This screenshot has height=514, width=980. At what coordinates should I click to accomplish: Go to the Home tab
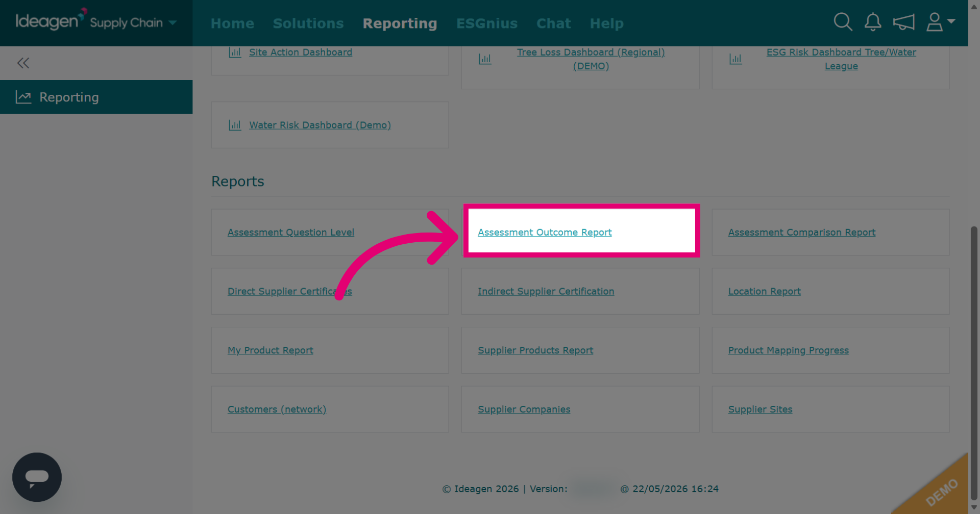pos(232,23)
